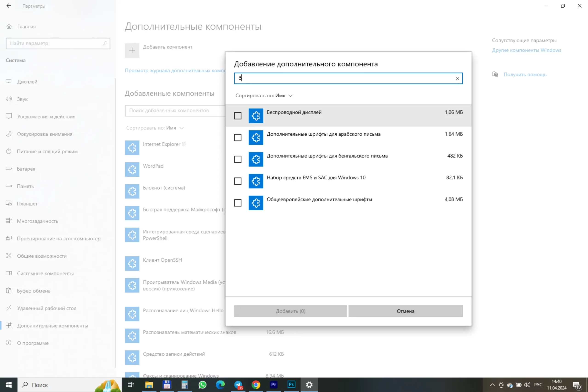
Task: Open Дополнительные компоненты in the sidebar
Action: 53,325
